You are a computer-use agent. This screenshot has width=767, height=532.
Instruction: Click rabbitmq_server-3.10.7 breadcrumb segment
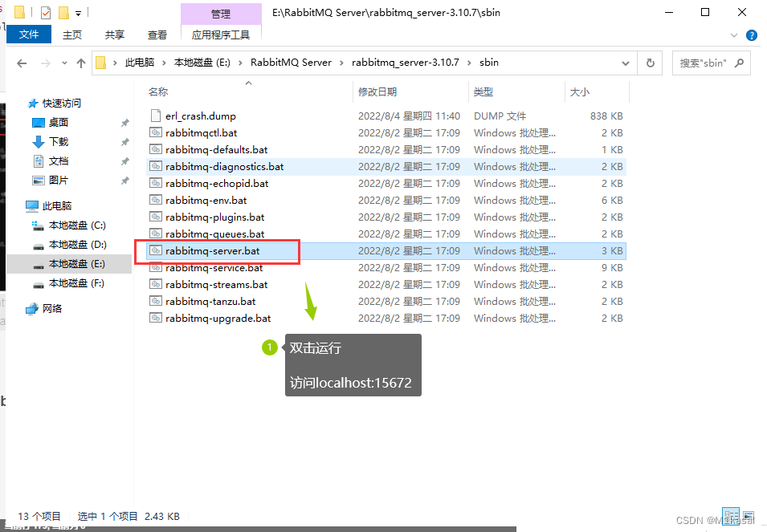click(x=406, y=63)
